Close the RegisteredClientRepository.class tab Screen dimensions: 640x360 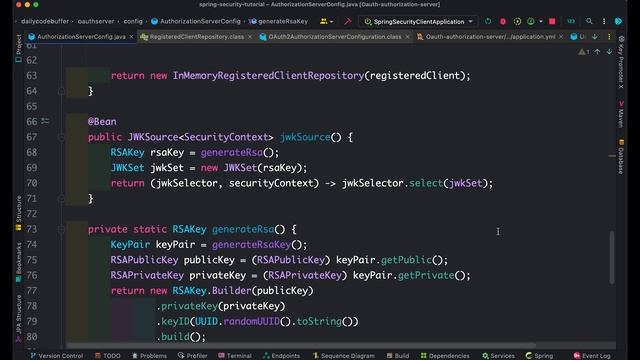click(x=250, y=37)
